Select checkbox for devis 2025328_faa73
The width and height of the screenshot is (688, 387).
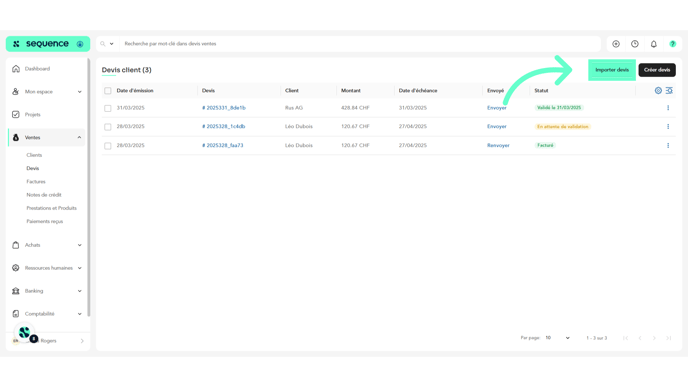[x=108, y=146]
